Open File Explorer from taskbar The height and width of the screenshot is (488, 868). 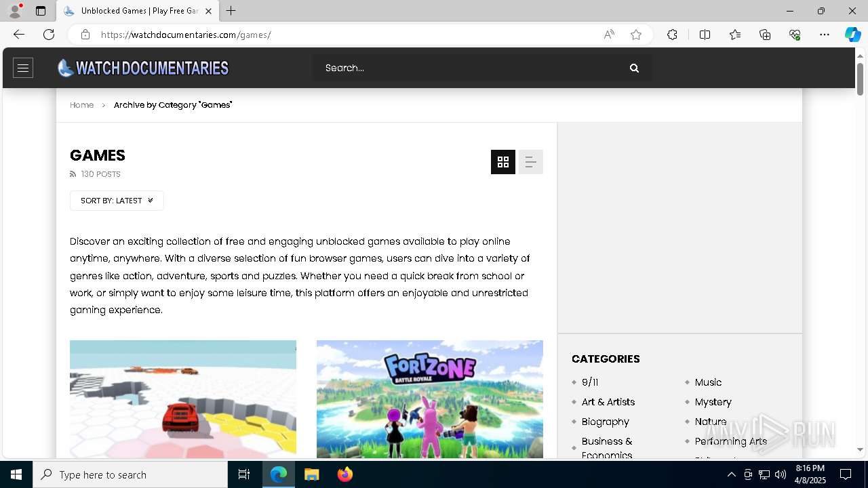(311, 474)
